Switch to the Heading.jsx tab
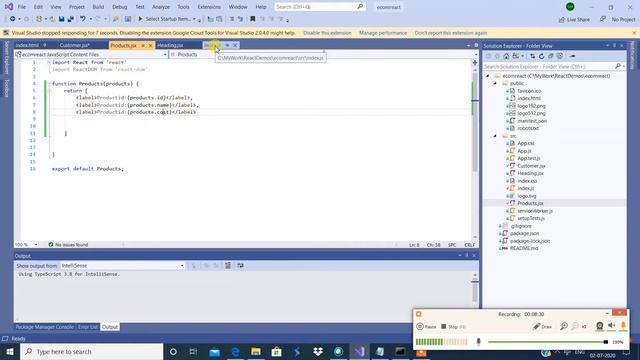 pyautogui.click(x=170, y=45)
